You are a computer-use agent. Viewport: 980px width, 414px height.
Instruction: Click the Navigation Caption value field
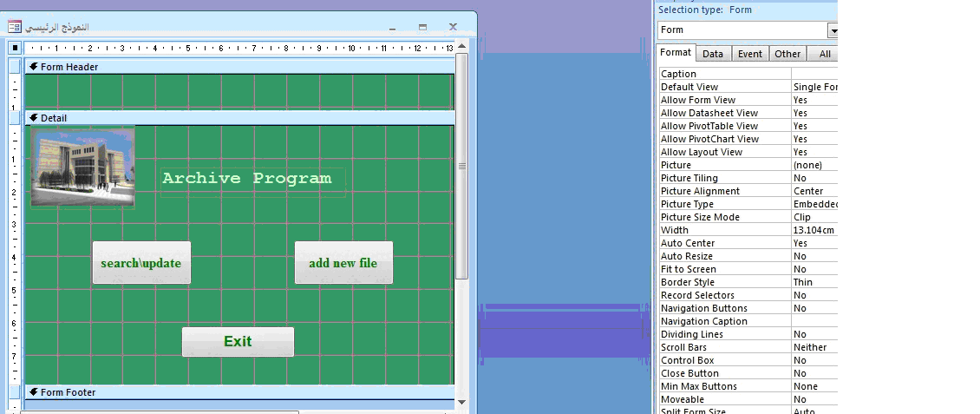tap(814, 321)
